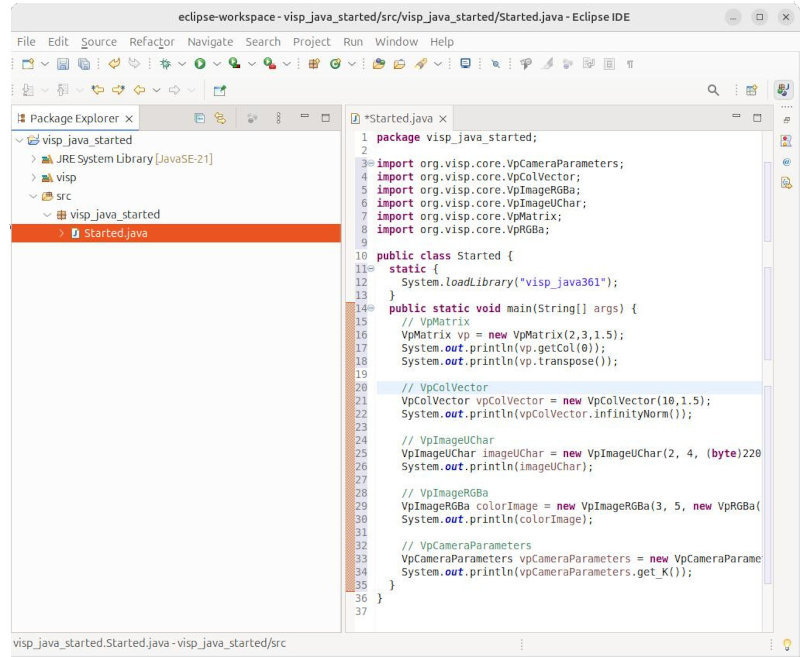Viewport: 800px width, 657px height.
Task: Click Collapse All in Package Explorer
Action: pyautogui.click(x=200, y=118)
